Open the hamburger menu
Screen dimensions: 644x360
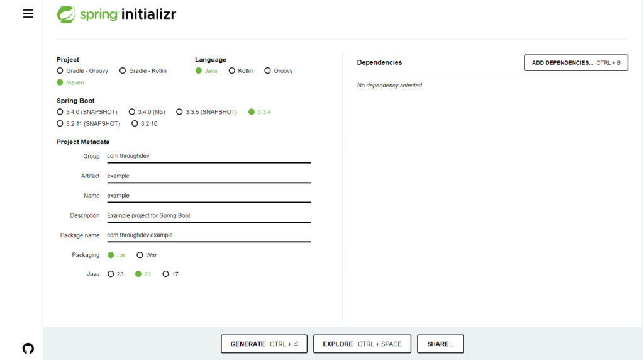[x=28, y=14]
